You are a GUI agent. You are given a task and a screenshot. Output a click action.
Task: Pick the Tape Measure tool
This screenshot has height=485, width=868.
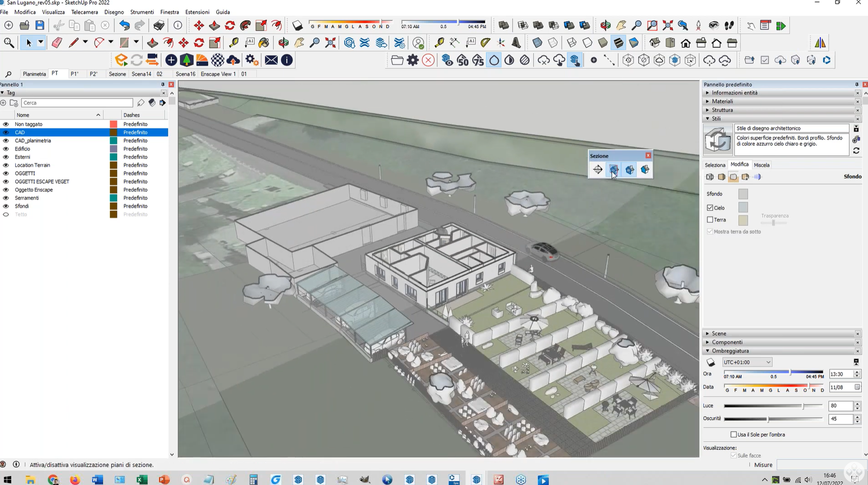click(x=234, y=43)
